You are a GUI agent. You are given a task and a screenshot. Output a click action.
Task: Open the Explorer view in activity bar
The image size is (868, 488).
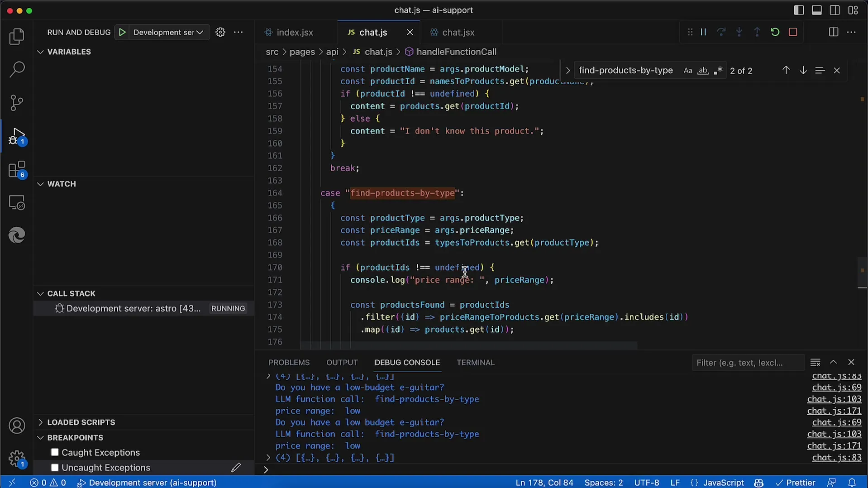pyautogui.click(x=17, y=37)
